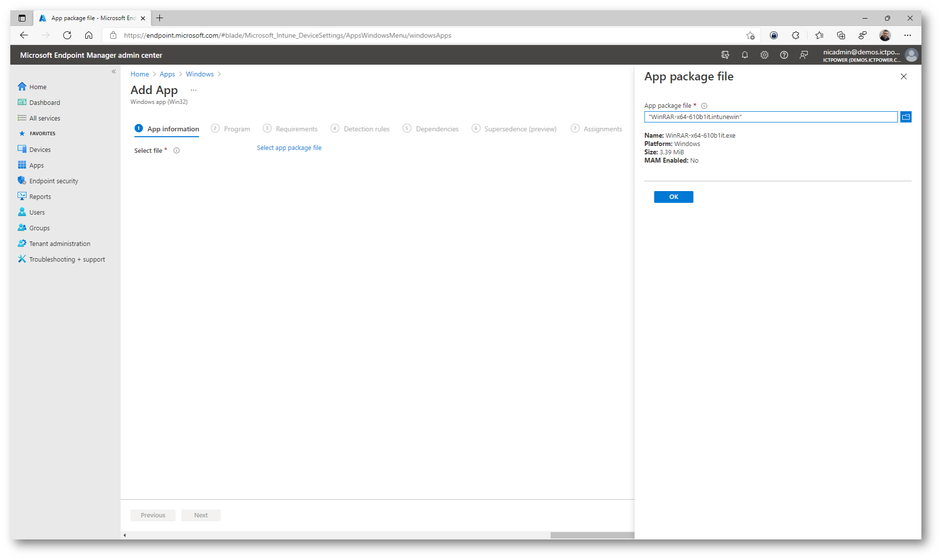This screenshot has height=560, width=942.
Task: Go to the Detection rules tab
Action: tap(366, 129)
